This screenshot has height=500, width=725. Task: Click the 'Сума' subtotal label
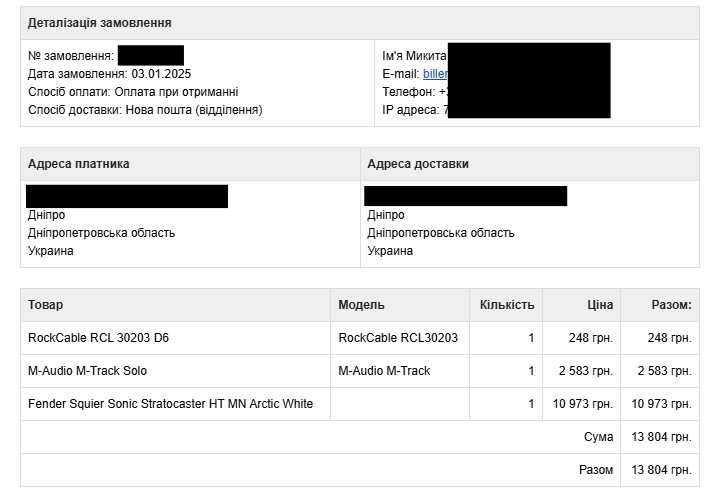(x=598, y=437)
